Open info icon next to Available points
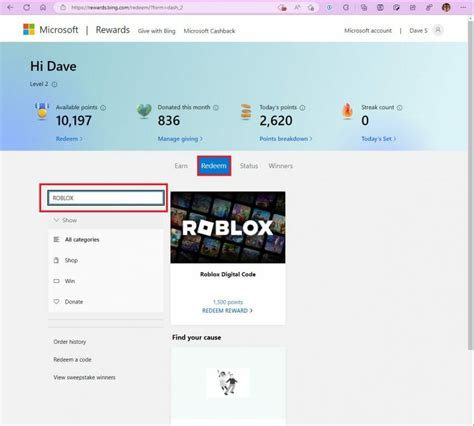The image size is (474, 426). pos(103,108)
